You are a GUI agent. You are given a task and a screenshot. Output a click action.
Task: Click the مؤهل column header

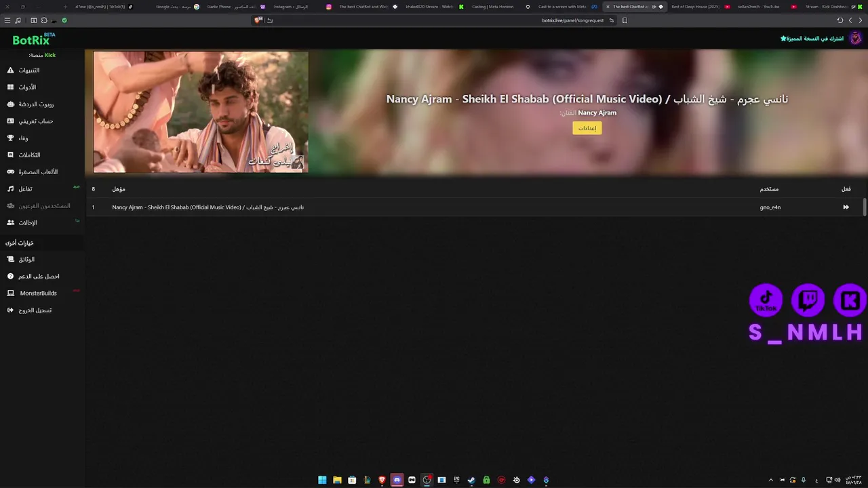pos(119,189)
